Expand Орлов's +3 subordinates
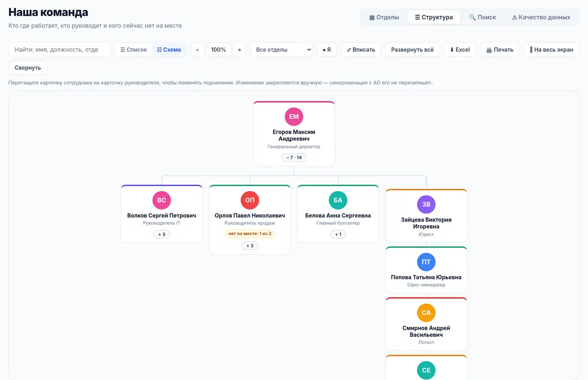This screenshot has height=380, width=588. point(250,246)
